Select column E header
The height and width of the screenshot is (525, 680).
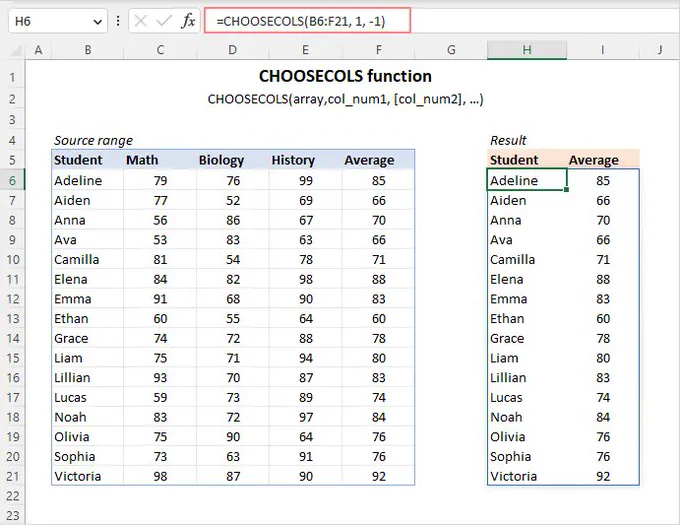(305, 50)
